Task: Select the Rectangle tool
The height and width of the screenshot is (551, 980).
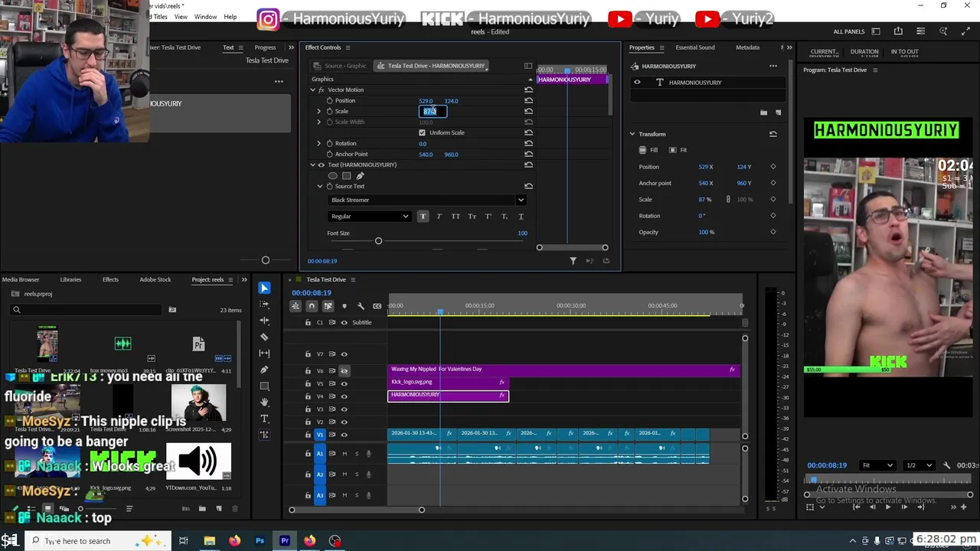Action: (x=264, y=386)
